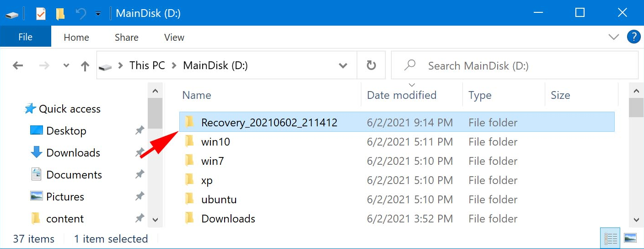Refresh the MainDisk (D:) folder view
Viewport: 644px width, 249px height.
click(371, 65)
